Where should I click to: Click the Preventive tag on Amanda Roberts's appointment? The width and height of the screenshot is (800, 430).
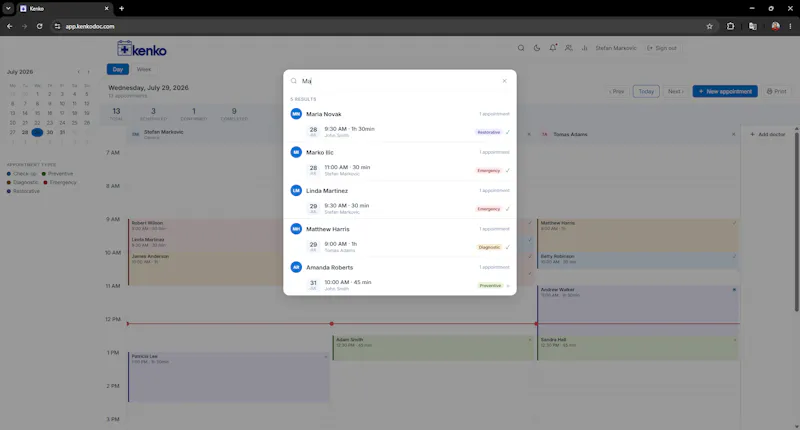point(490,285)
